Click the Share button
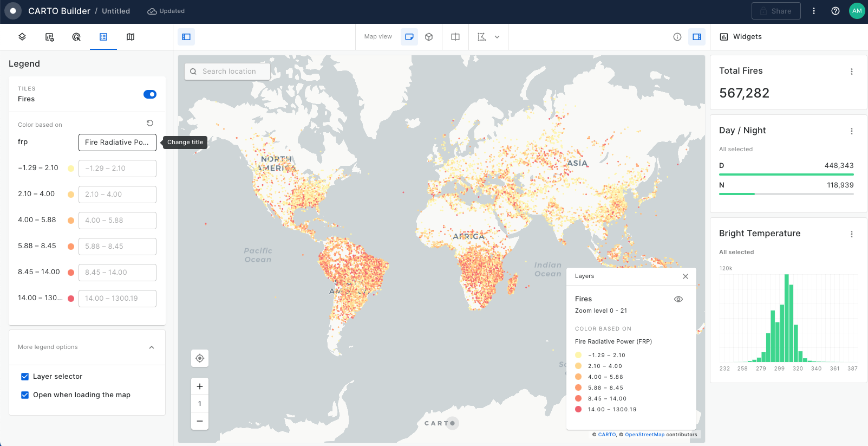The image size is (868, 446). coord(776,11)
